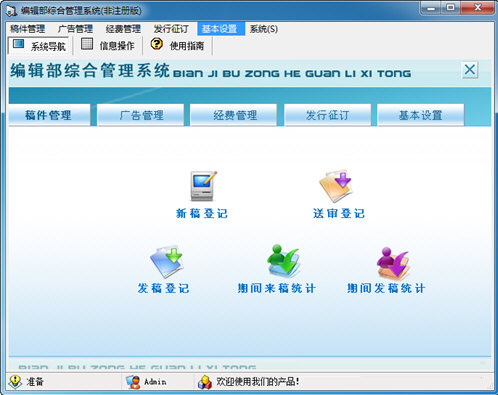This screenshot has width=498, height=395.
Task: Launch the 发稿登记 icon
Action: click(x=166, y=262)
